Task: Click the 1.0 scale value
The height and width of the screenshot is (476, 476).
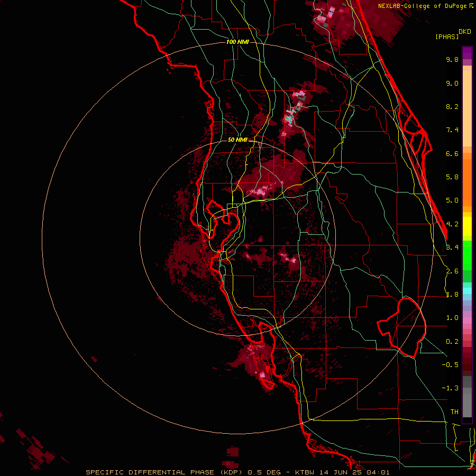Action: pyautogui.click(x=452, y=318)
